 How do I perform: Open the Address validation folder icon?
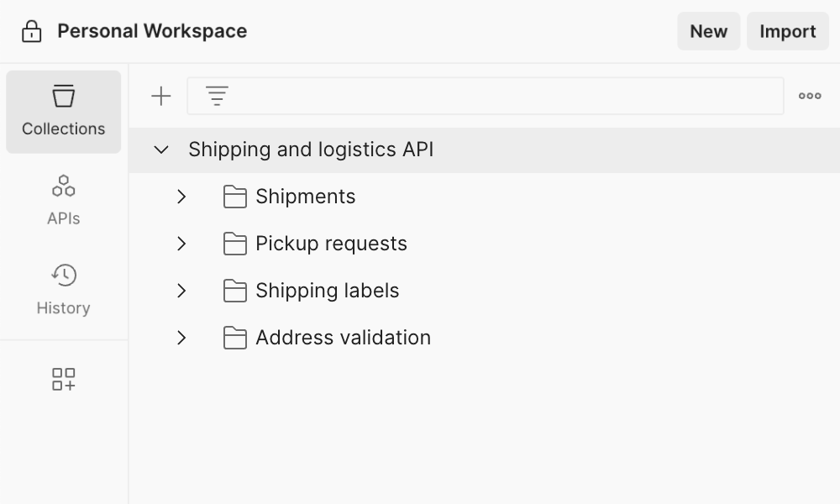(235, 337)
